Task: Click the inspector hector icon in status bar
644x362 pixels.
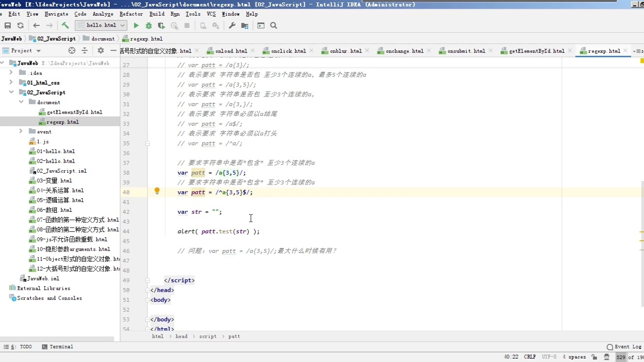Action: (607, 357)
